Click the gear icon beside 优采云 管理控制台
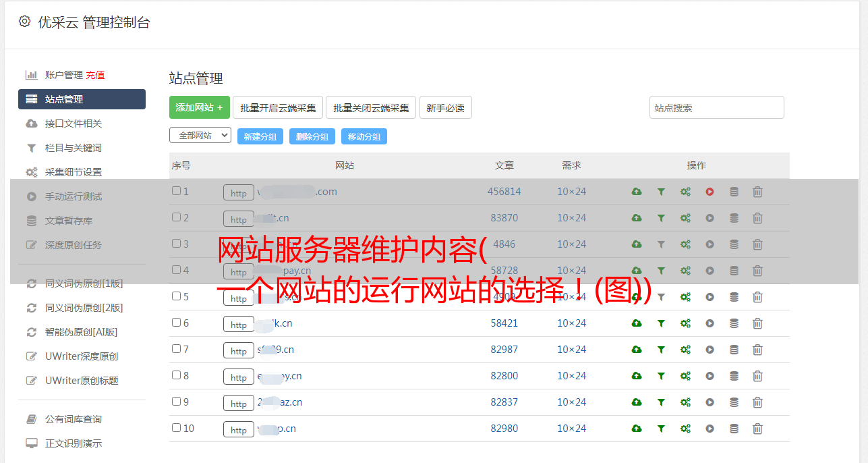 (x=25, y=22)
